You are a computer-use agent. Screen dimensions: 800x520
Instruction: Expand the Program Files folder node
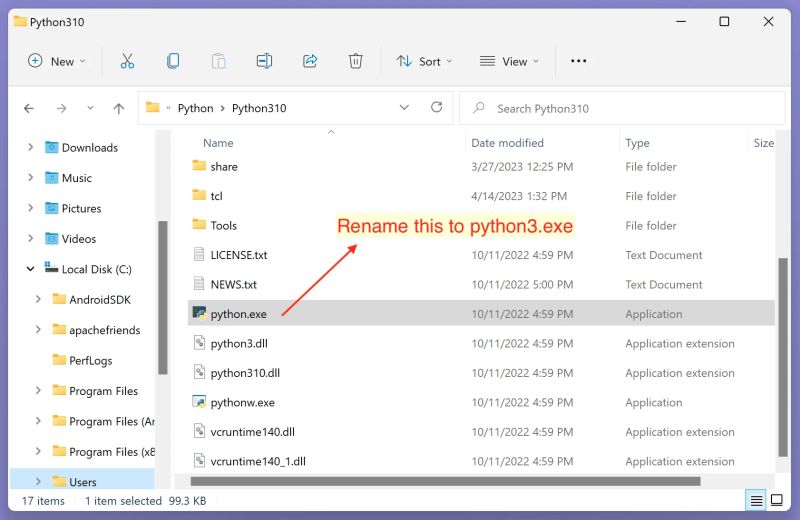(x=38, y=390)
